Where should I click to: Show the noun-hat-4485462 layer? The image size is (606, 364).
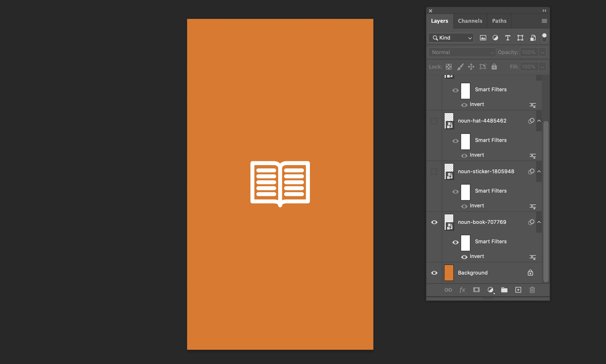coord(434,121)
